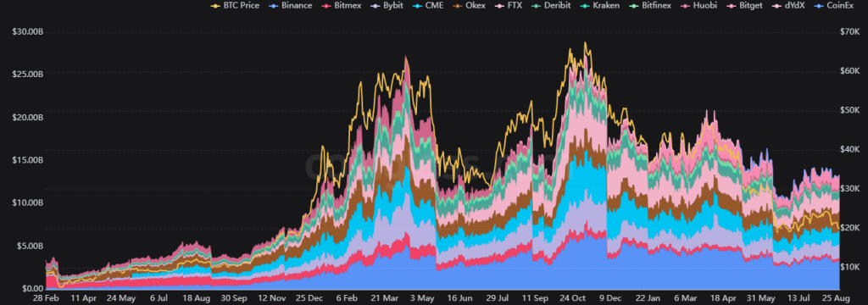Image resolution: width=868 pixels, height=305 pixels.
Task: Toggle the CME legend series
Action: click(x=427, y=6)
